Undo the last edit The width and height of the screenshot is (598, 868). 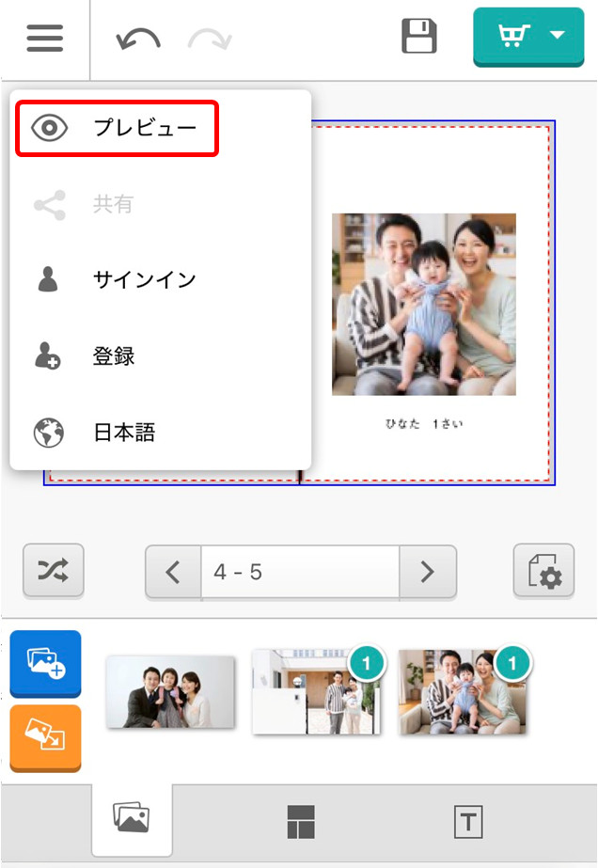coord(137,39)
